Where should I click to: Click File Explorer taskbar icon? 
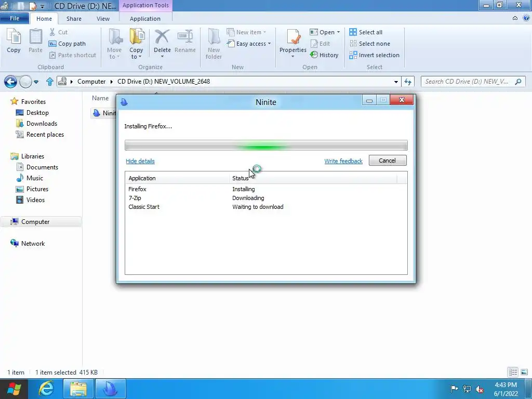tap(78, 389)
